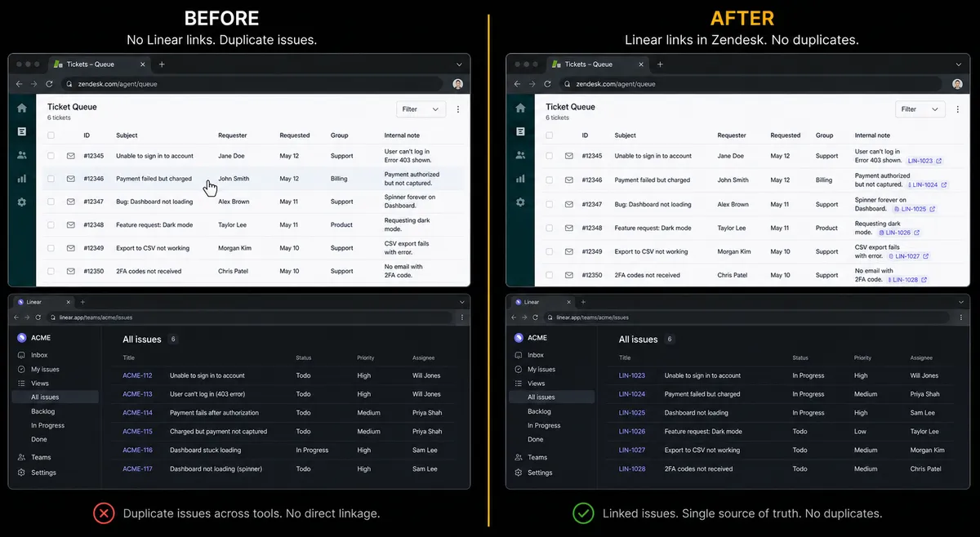Tick select-all checkbox in After Zendesk table header
980x537 pixels.
(x=550, y=135)
